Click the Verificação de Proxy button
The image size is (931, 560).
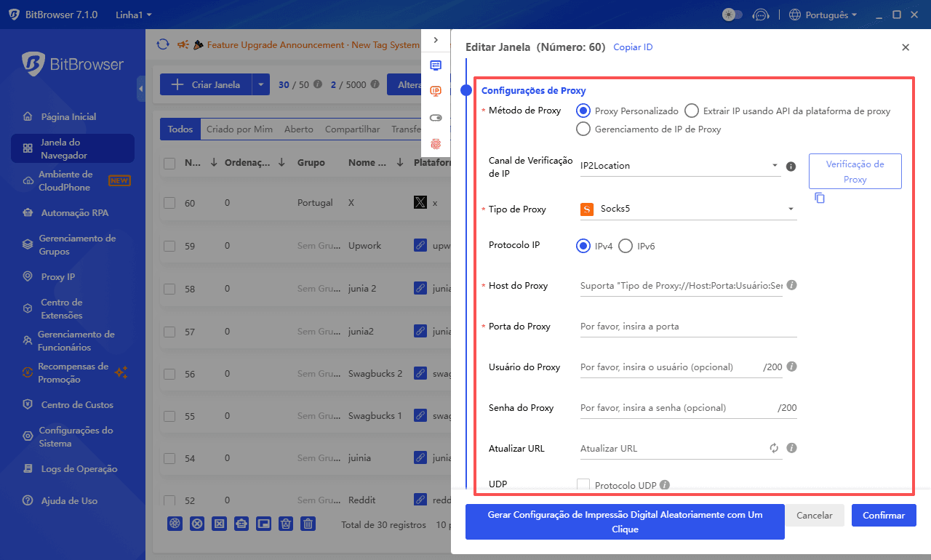click(855, 171)
